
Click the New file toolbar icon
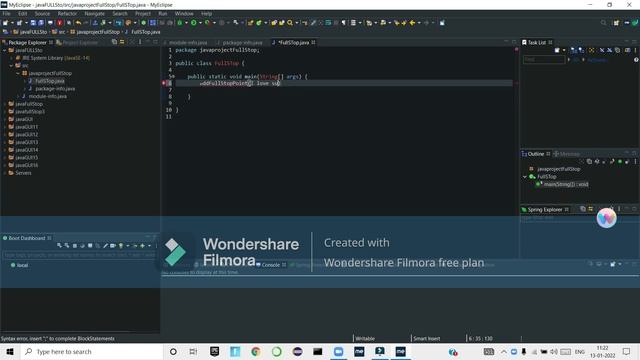coord(5,23)
